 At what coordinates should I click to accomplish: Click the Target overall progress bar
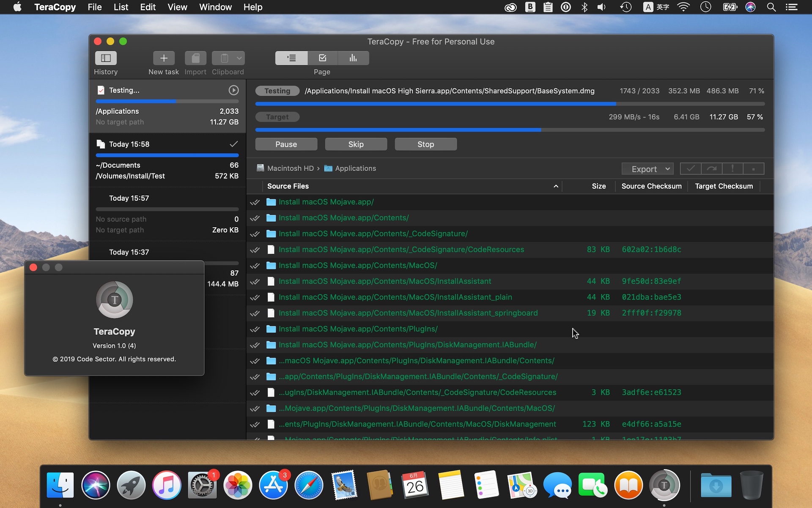pyautogui.click(x=510, y=130)
